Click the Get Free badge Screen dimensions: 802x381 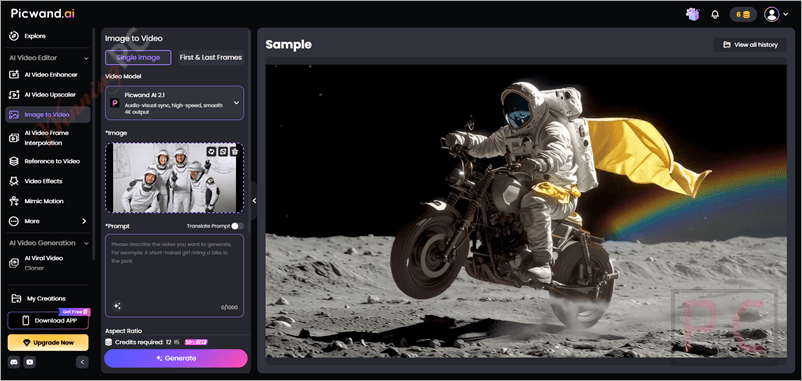[75, 311]
